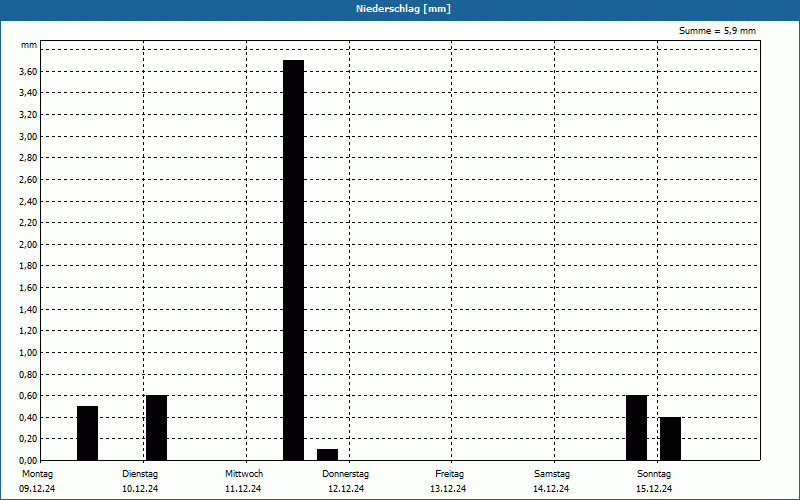Click the y-axis value 2,00
Screen dimensions: 800x500
(28, 245)
